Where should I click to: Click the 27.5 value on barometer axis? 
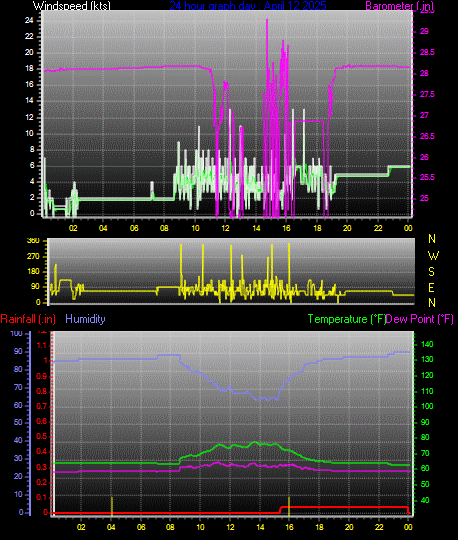pyautogui.click(x=427, y=94)
